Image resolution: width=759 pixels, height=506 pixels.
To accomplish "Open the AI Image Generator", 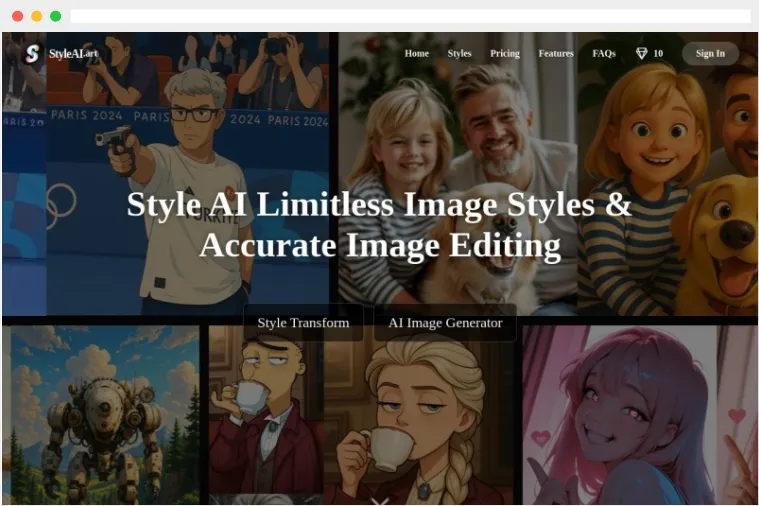I will 445,322.
